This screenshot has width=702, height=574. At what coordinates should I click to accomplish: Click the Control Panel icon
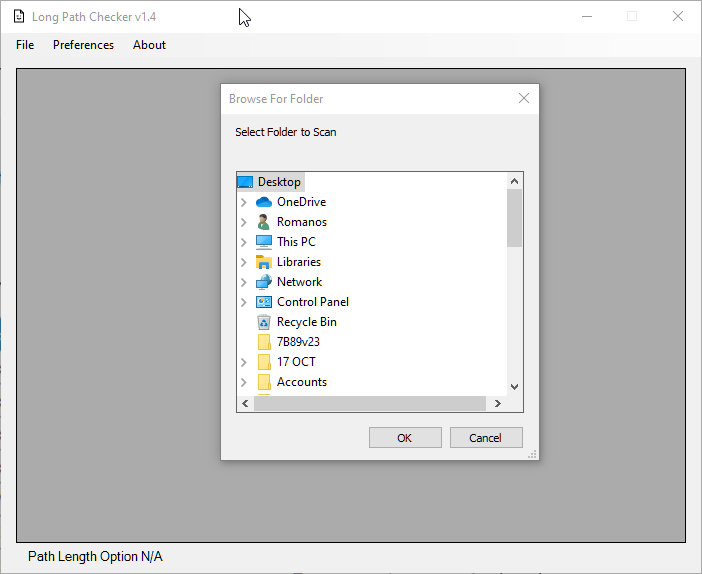click(x=264, y=302)
